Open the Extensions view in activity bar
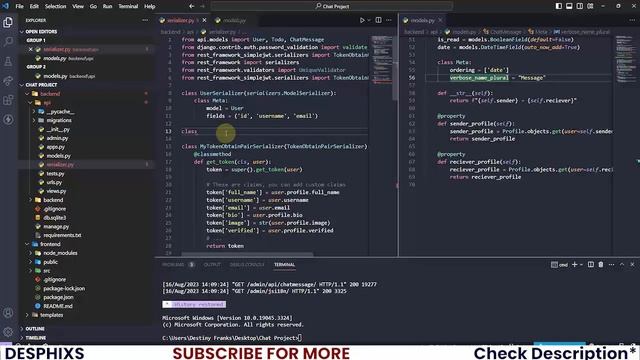 pyautogui.click(x=8, y=100)
